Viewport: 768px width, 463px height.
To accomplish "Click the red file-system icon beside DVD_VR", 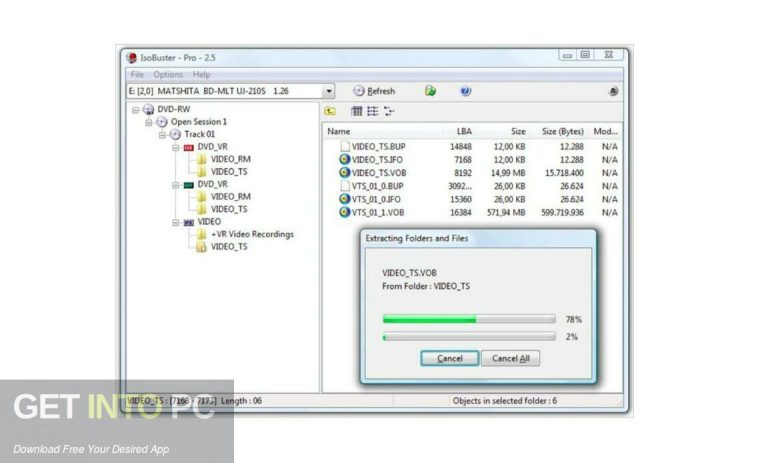I will 189,147.
